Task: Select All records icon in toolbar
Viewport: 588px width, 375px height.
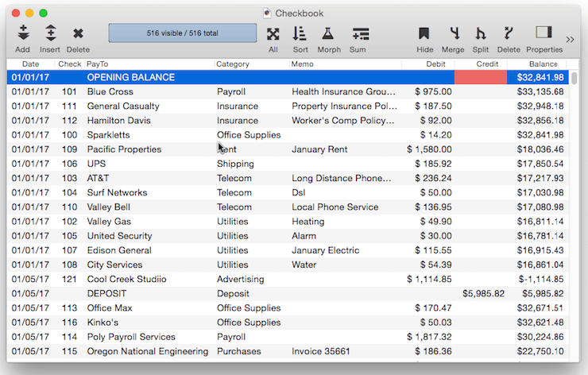Action: (273, 33)
